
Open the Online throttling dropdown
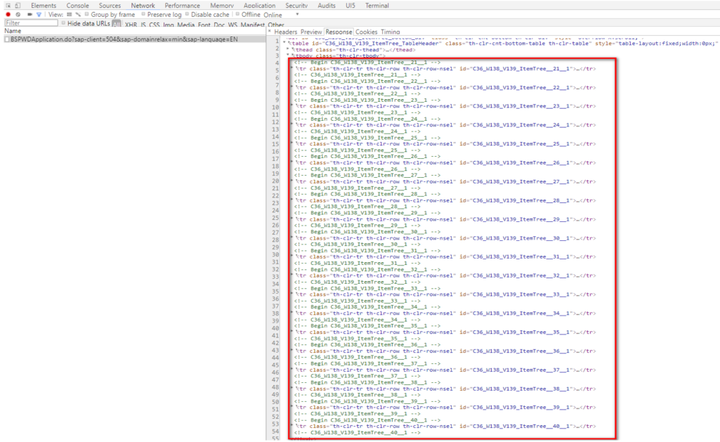coord(281,15)
